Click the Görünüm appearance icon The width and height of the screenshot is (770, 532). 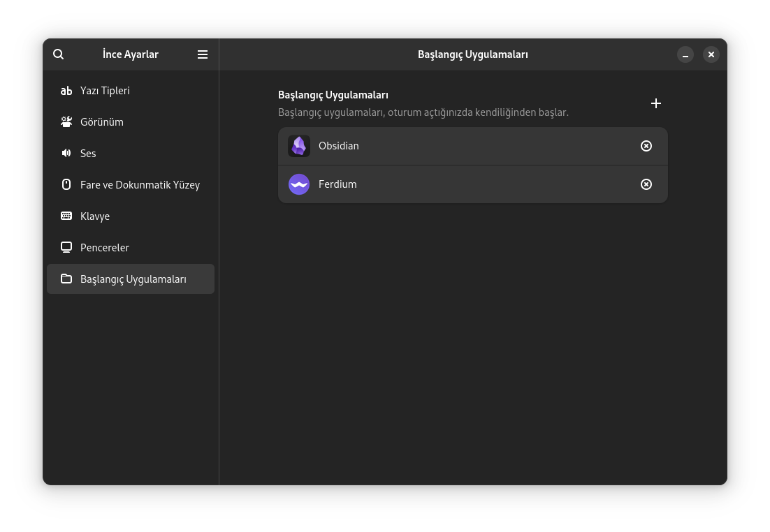(x=66, y=121)
